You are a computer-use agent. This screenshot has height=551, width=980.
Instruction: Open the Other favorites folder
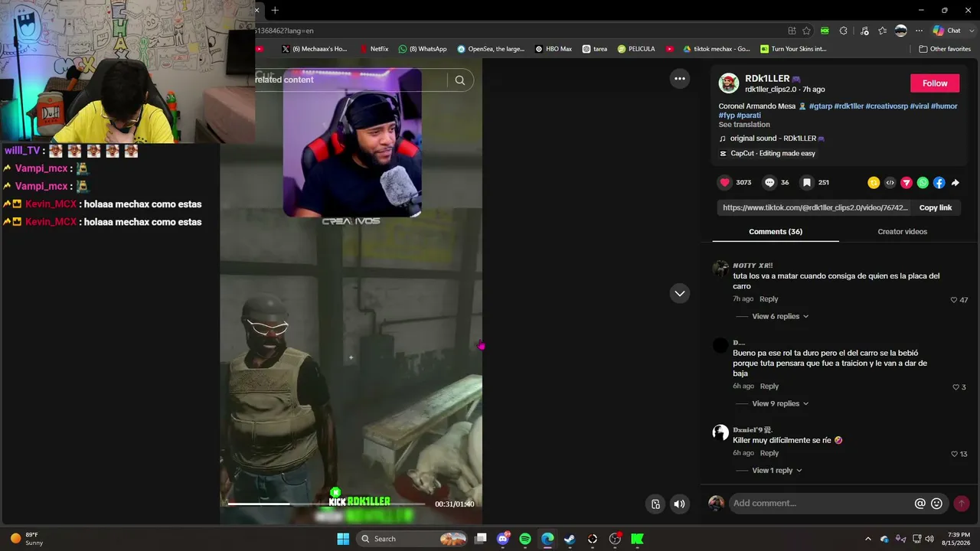pos(945,49)
